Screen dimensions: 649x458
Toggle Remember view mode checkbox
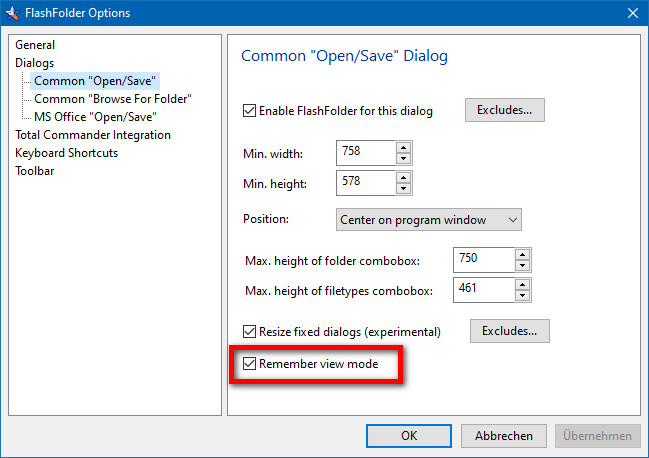pyautogui.click(x=249, y=364)
